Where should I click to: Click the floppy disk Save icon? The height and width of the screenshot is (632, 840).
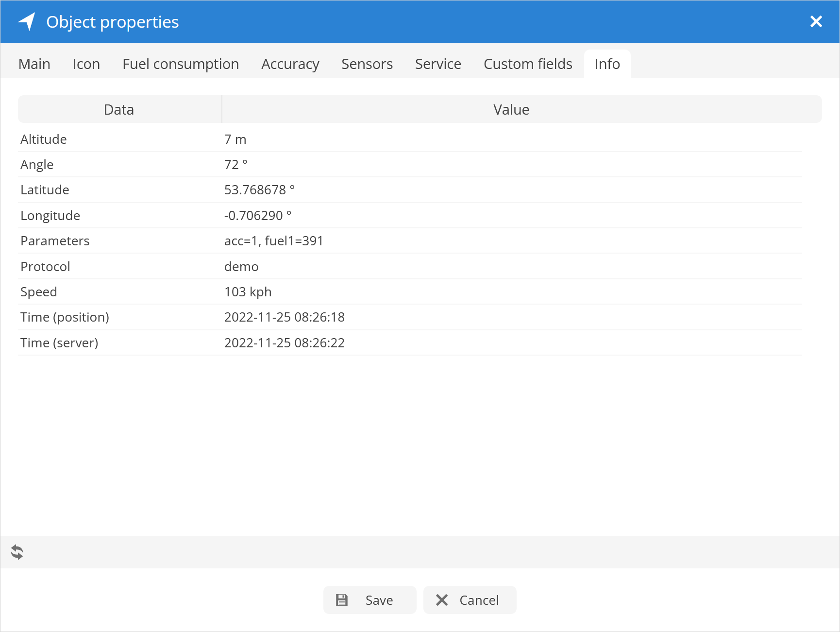342,600
